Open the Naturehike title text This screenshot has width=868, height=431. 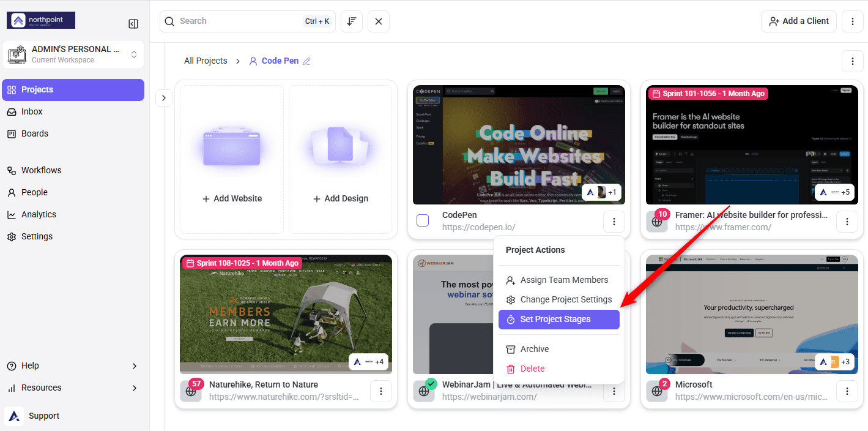264,384
